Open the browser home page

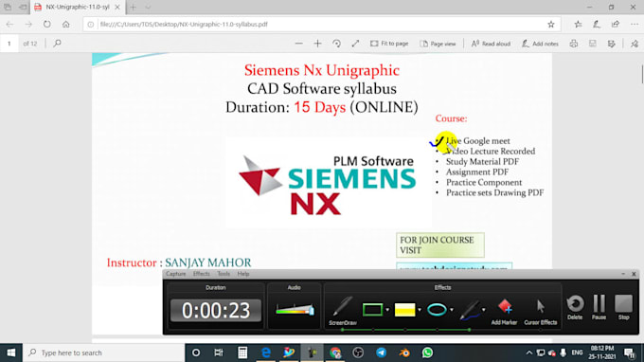coord(65,25)
